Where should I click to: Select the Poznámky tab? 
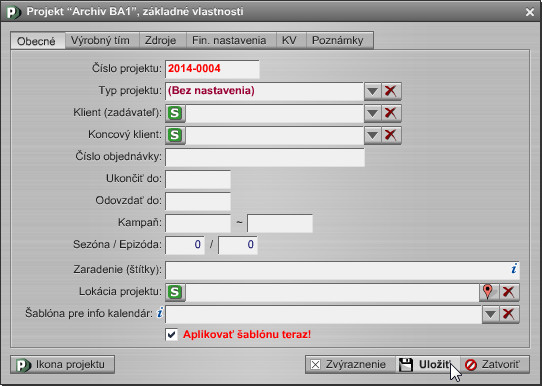tap(339, 40)
